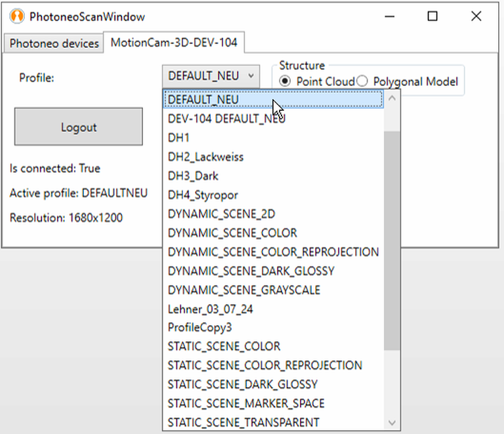The width and height of the screenshot is (504, 434).
Task: Choose the Lehner_03_07_24 profile
Action: click(x=274, y=309)
